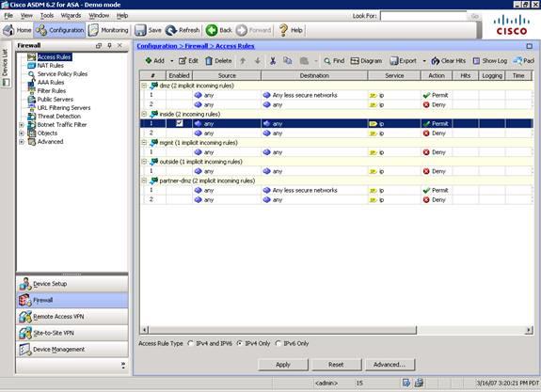Viewport: 541px width, 392px height.
Task: Select NAT Rules in the Firewall tree
Action: pos(51,66)
